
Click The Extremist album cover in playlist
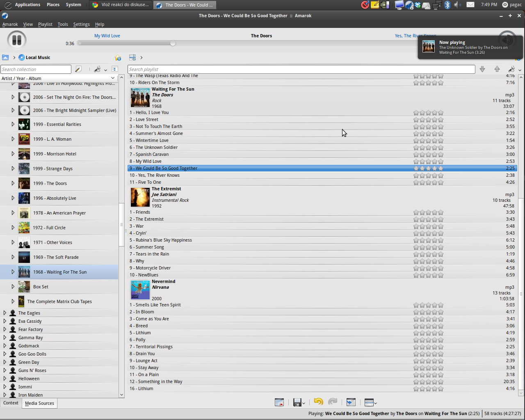tap(140, 197)
